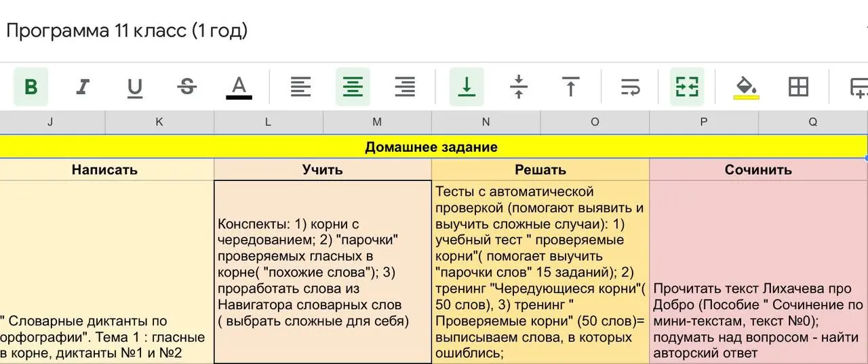The image size is (868, 364).
Task: Select column K header
Action: (x=159, y=122)
